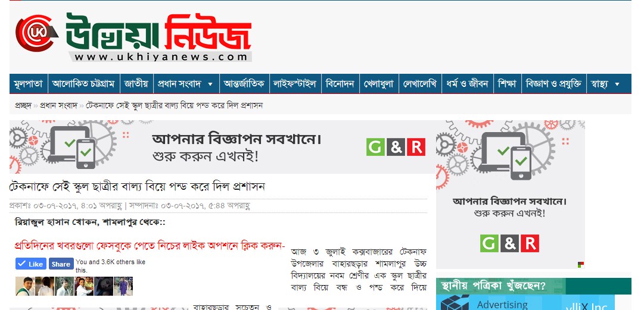
Task: Open the last friend profile thumbnail
Action: click(123, 286)
